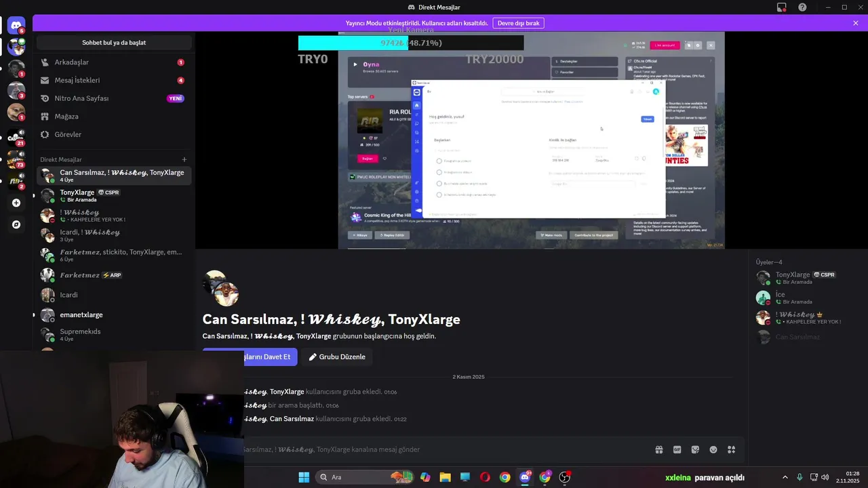
Task: Open Mağaza shop page
Action: coord(114,117)
